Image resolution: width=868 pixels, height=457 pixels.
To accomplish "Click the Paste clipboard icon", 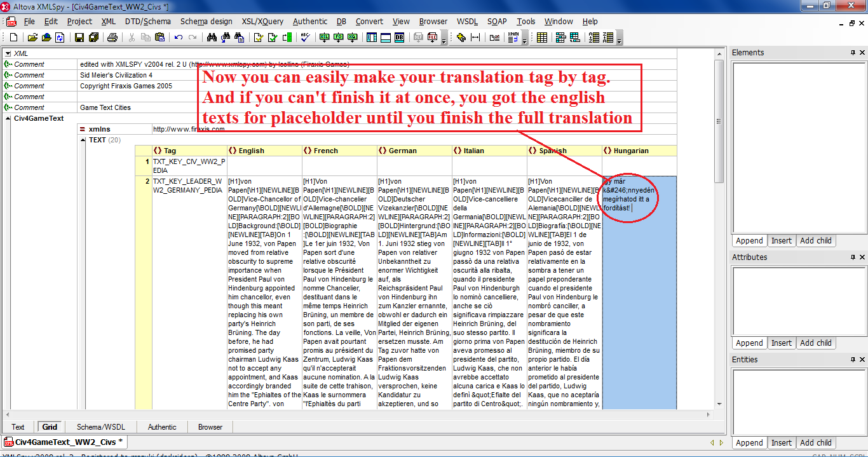I will point(160,38).
